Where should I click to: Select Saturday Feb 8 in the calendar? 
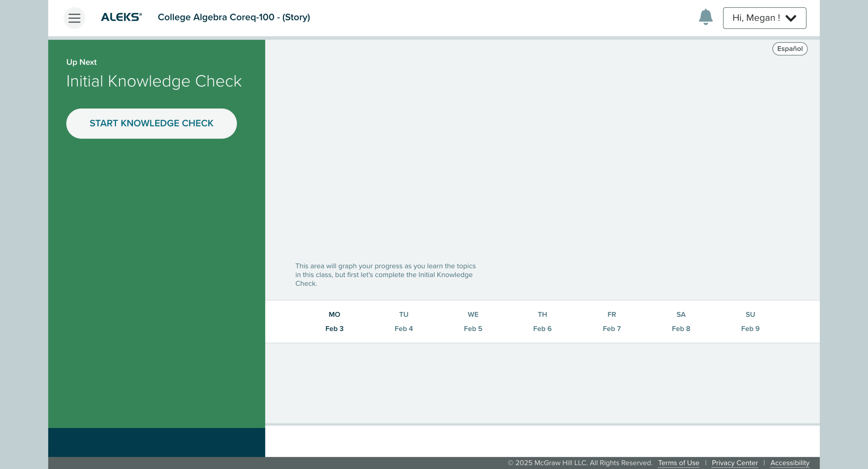[681, 321]
